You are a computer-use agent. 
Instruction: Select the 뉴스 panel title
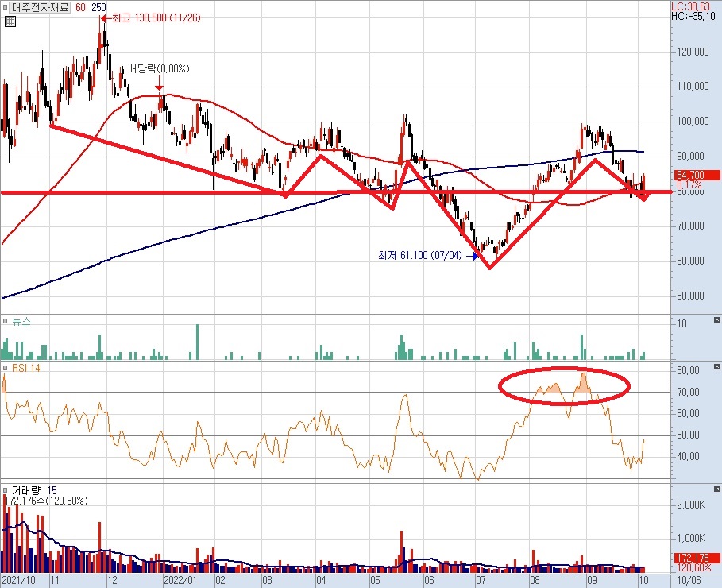tap(21, 321)
